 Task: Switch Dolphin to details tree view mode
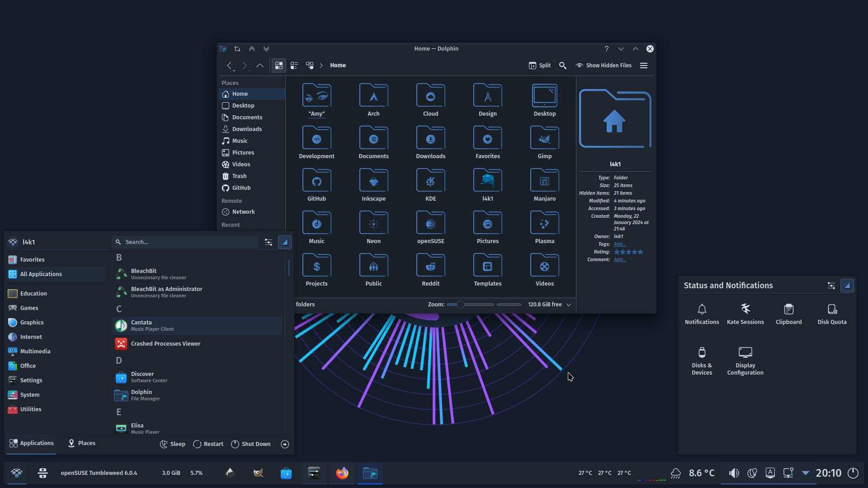[x=310, y=66]
